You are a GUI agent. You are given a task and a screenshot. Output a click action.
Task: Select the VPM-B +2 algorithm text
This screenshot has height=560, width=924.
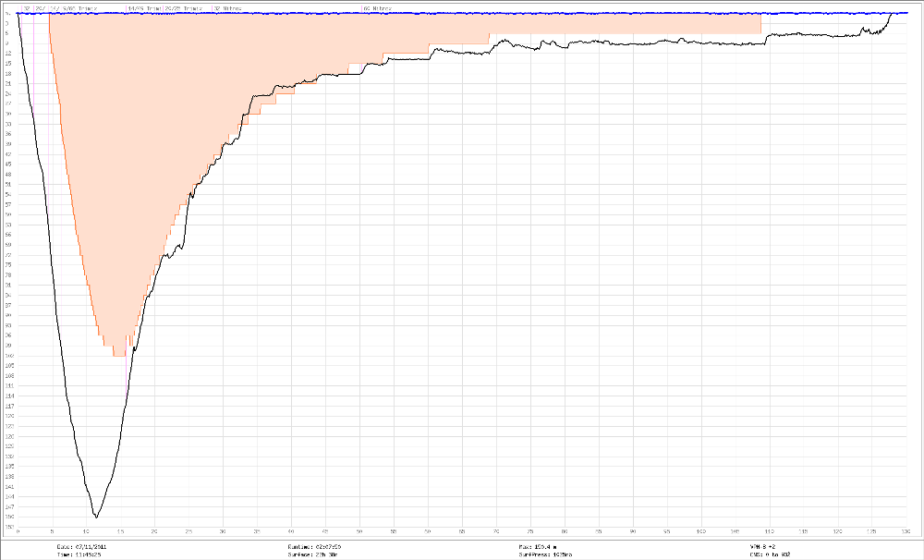tap(762, 547)
